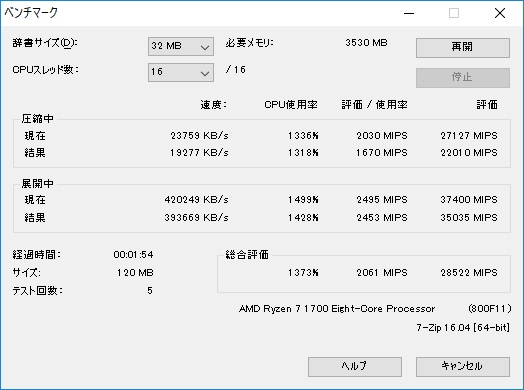Click the 圧縮中 group heading

tap(37, 119)
